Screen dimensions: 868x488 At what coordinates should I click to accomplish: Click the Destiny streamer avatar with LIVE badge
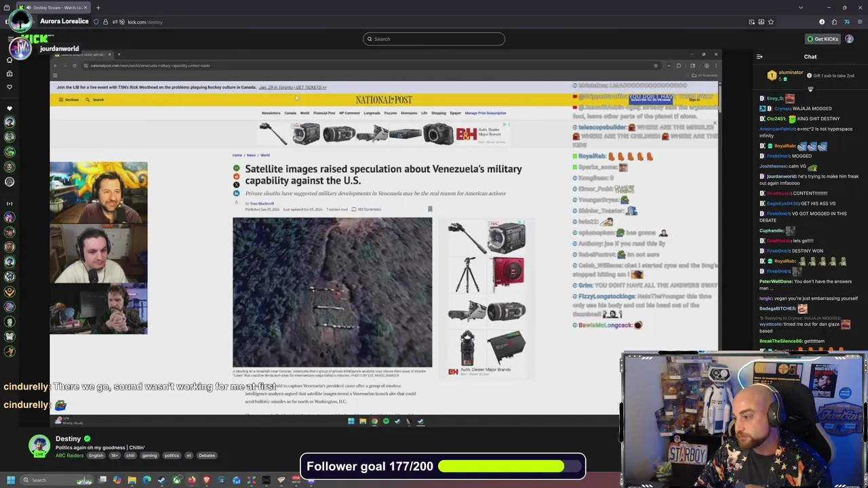click(39, 445)
